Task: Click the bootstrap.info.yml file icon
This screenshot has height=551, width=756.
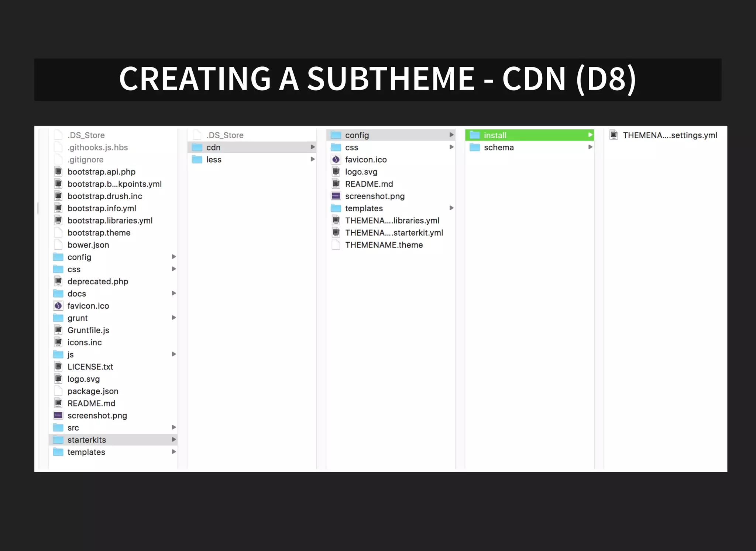Action: pyautogui.click(x=58, y=208)
